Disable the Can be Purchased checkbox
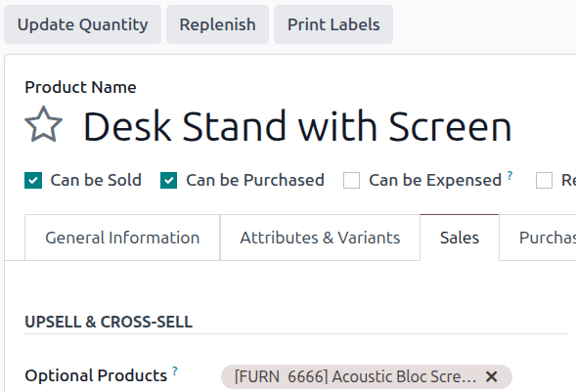This screenshot has width=576, height=392. (168, 180)
